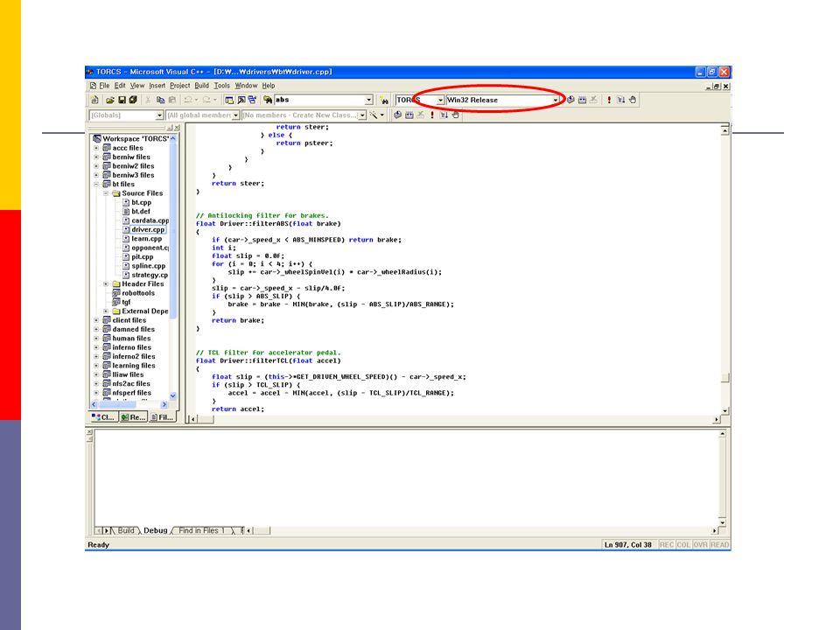Open the abs find combo dropdown
Viewport: 840px width, 630px height.
[368, 100]
